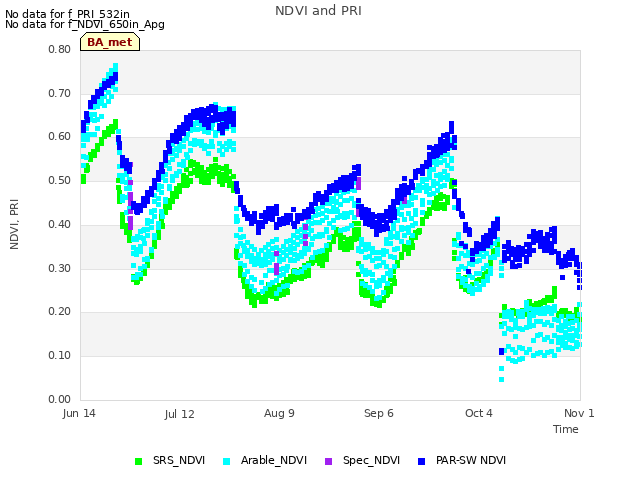Click the BA_met annotation label
Screen dimensions: 640x480
[x=110, y=42]
